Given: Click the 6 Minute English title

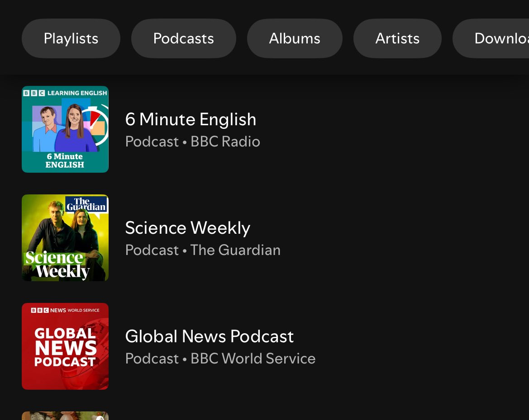Looking at the screenshot, I should (191, 119).
